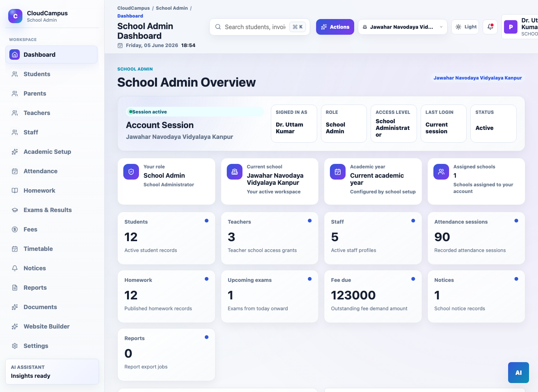Navigate to Fees section
Screen dimensions: 538x392
(x=52, y=229)
